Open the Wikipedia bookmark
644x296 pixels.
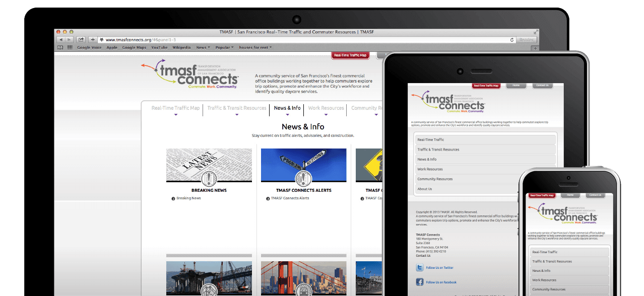(x=181, y=47)
